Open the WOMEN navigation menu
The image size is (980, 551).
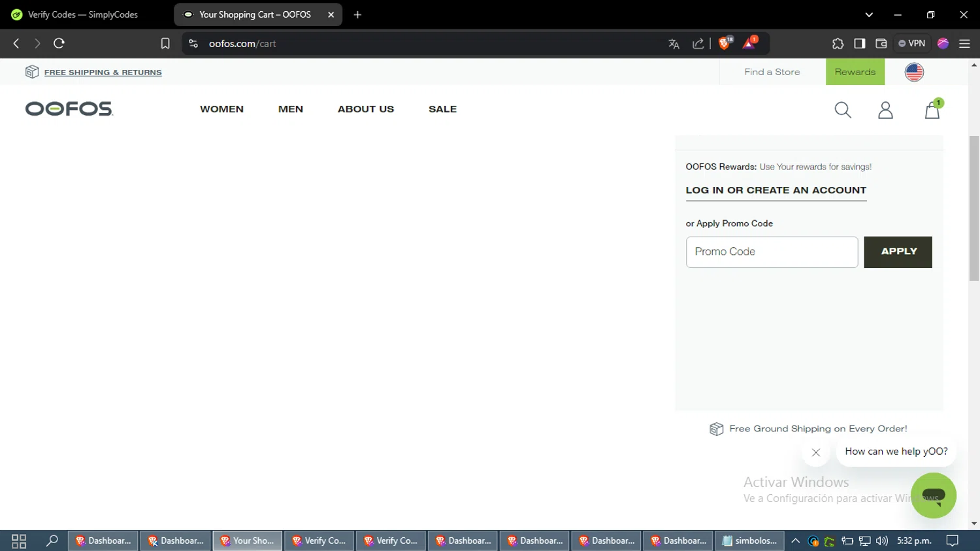click(221, 109)
